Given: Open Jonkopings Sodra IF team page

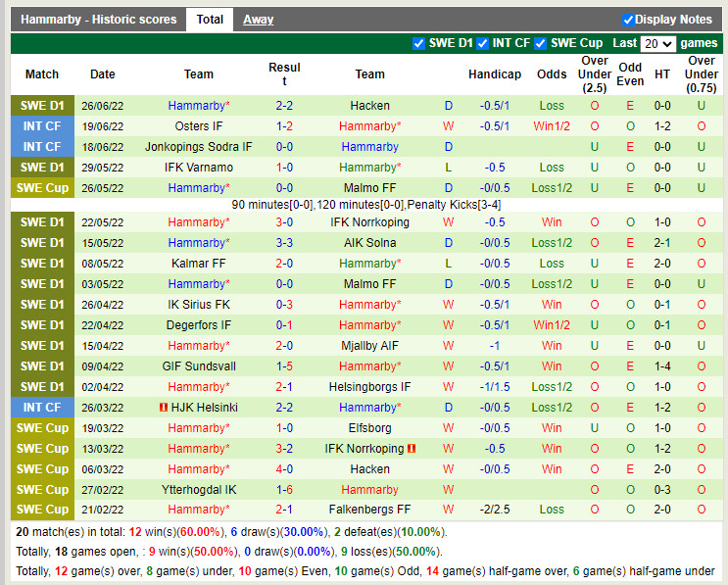Looking at the screenshot, I should (x=199, y=147).
